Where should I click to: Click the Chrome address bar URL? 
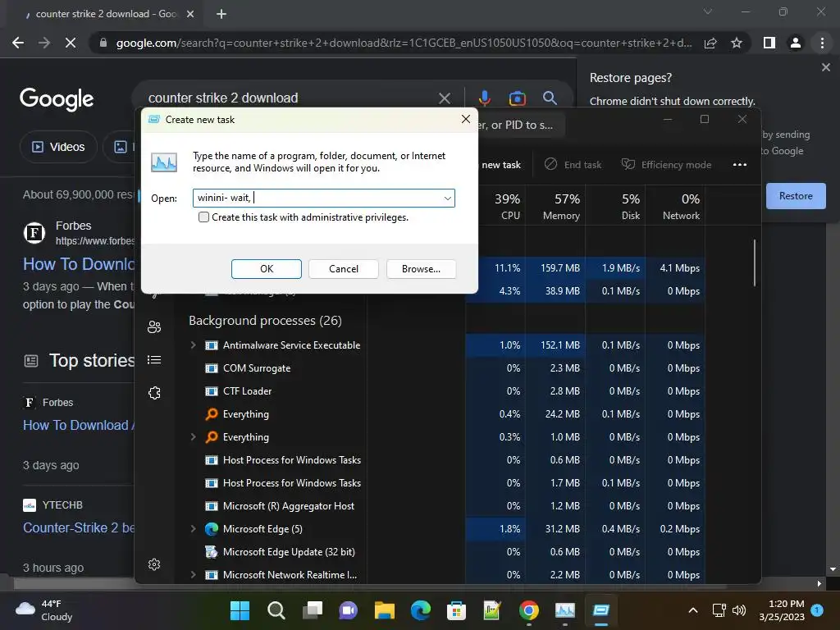[404, 43]
